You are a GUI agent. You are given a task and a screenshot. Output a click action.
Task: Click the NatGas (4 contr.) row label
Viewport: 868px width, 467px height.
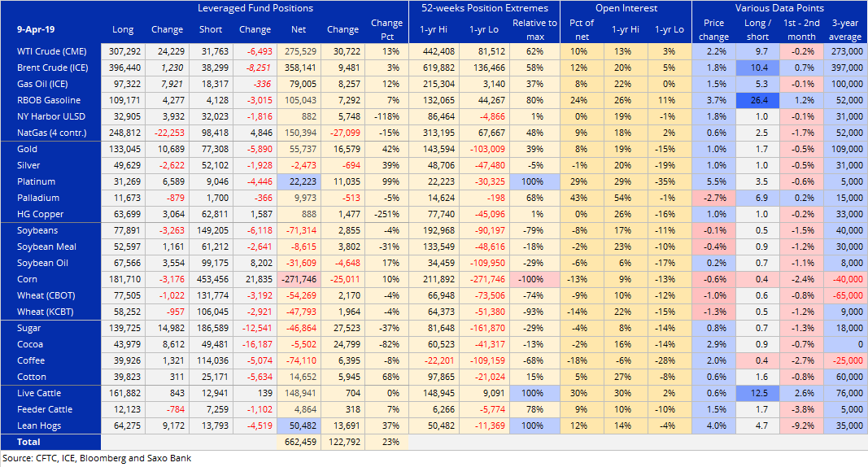pyautogui.click(x=50, y=132)
